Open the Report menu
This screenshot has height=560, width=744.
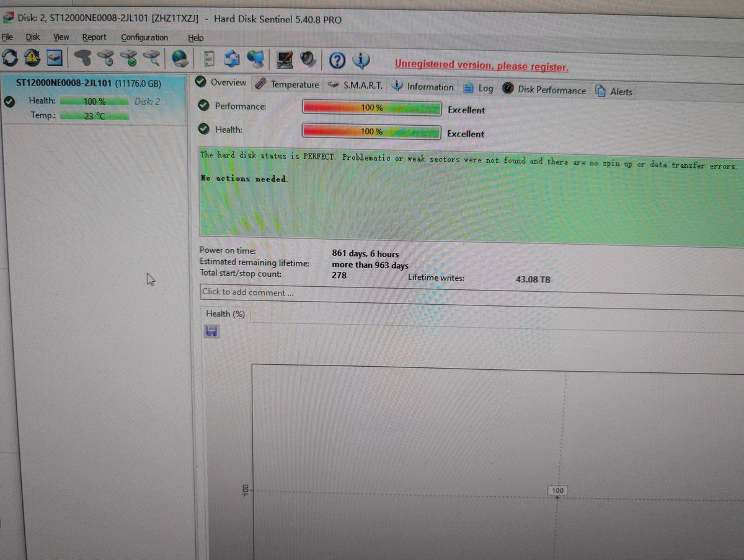point(94,37)
